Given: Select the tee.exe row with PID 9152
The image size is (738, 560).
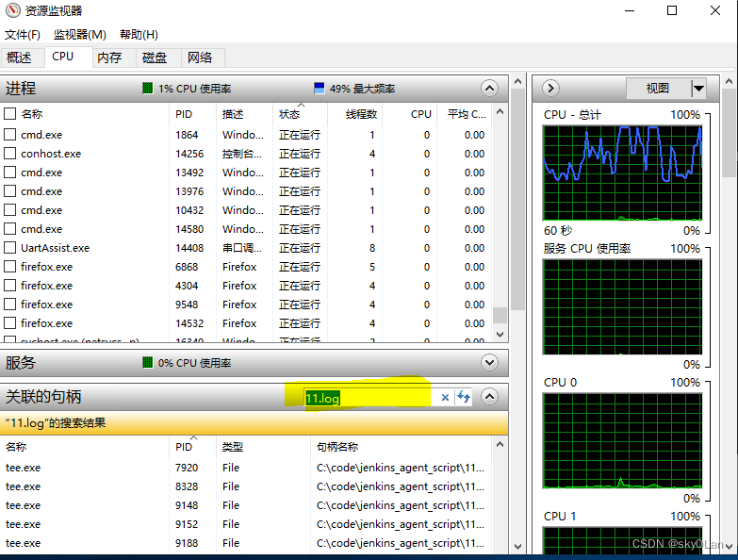Looking at the screenshot, I should point(245,524).
